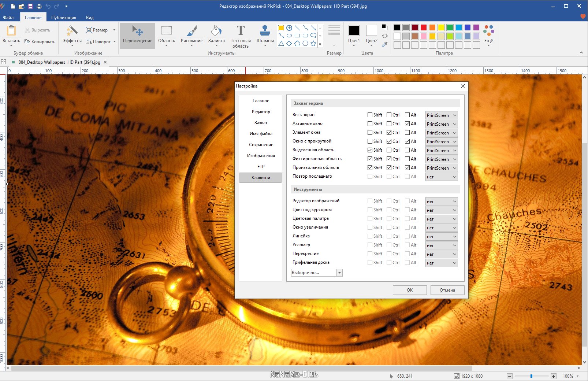
Task: Uncheck Ctrl for Элемент окна
Action: pos(389,133)
